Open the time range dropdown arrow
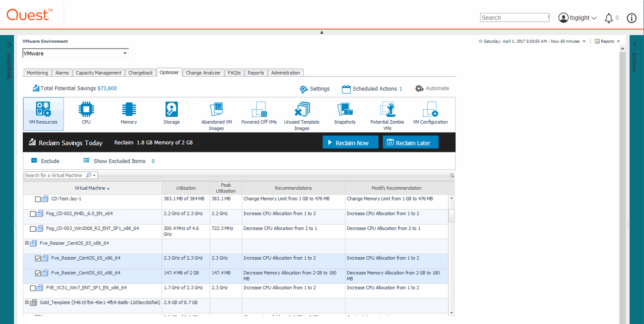The height and width of the screenshot is (324, 644). (584, 41)
